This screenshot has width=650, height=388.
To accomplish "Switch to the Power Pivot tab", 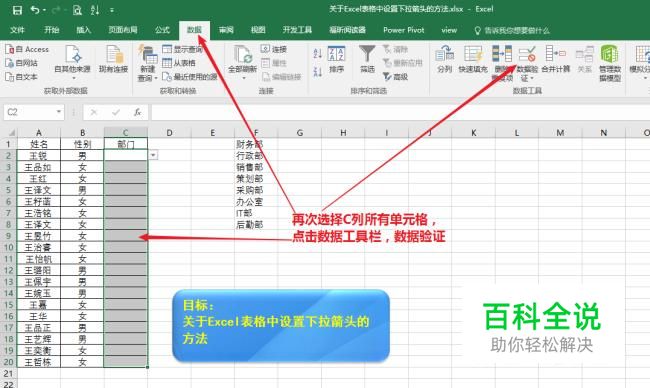I will (x=404, y=30).
